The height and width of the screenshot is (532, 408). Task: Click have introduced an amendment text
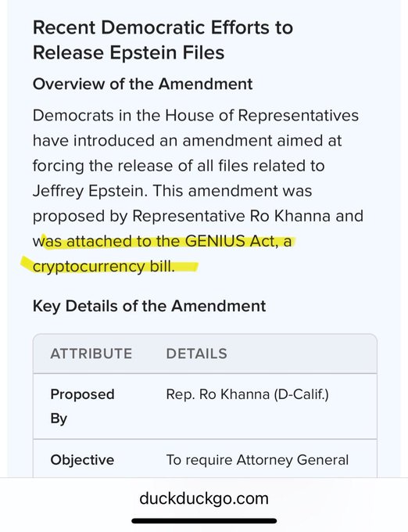152,141
